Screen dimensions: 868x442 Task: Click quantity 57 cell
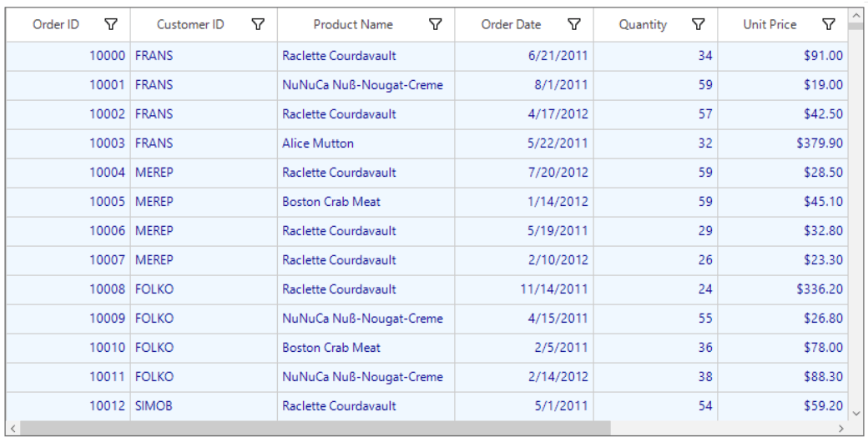click(655, 114)
